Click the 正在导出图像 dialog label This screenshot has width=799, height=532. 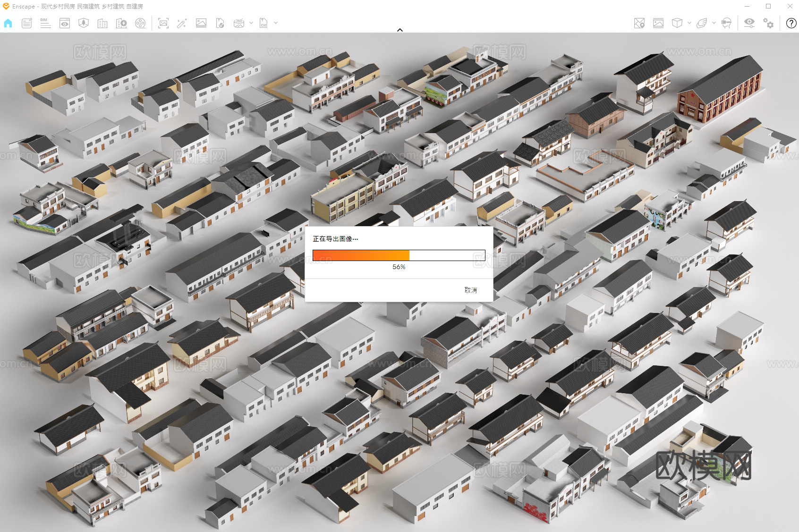click(335, 239)
